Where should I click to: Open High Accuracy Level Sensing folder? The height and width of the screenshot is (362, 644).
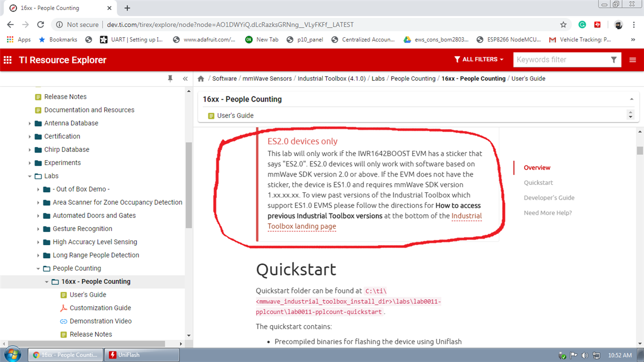tap(95, 242)
